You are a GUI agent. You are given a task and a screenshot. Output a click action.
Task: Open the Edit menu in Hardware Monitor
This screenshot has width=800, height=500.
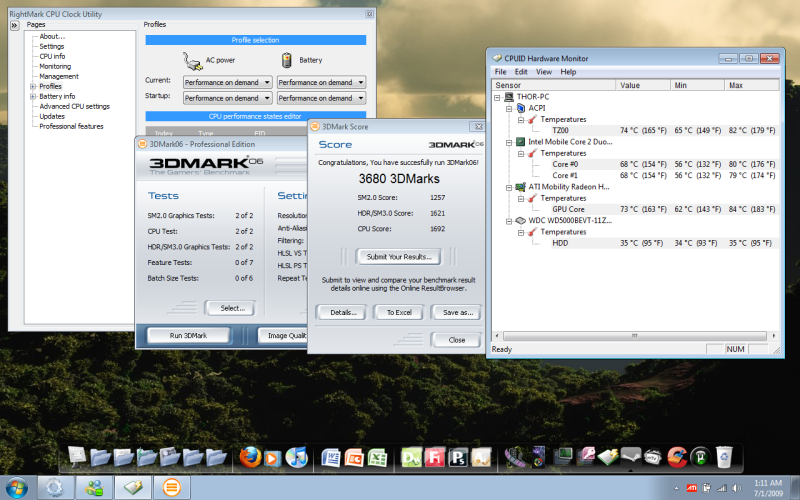[x=521, y=72]
